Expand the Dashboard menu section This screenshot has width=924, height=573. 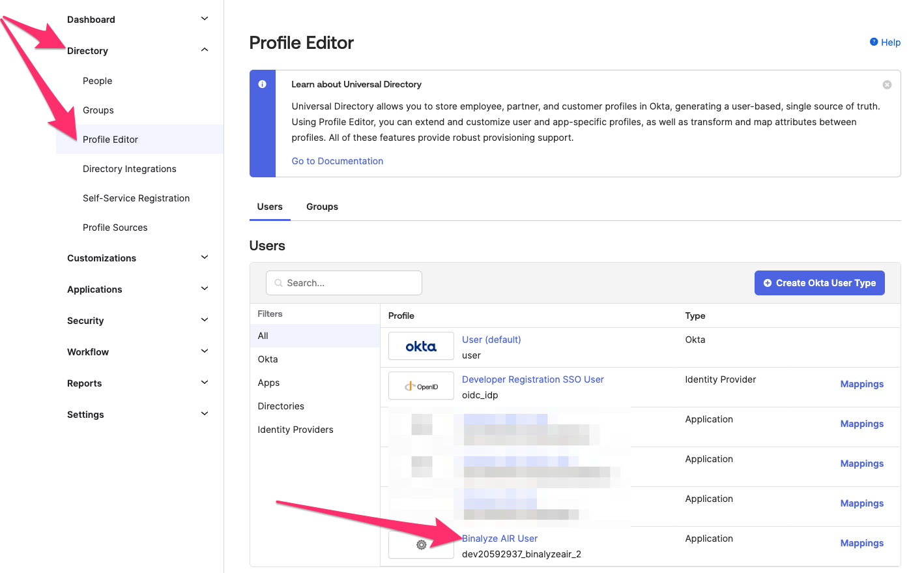point(205,19)
